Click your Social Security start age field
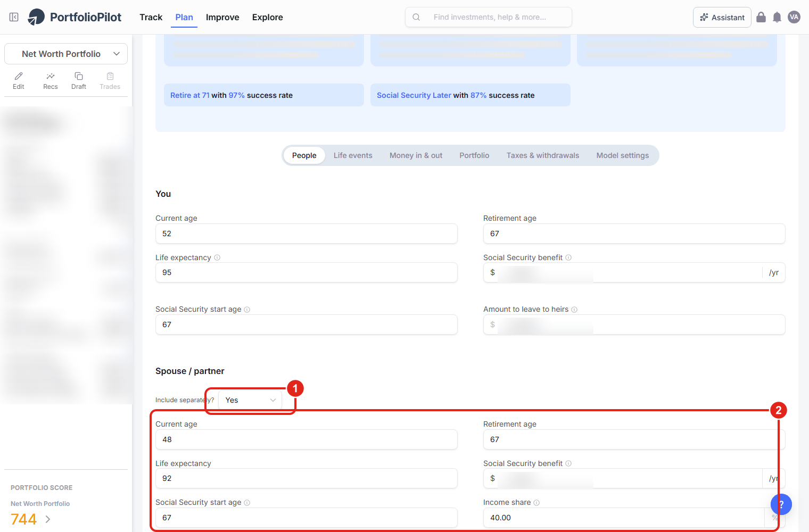This screenshot has height=532, width=809. (x=307, y=325)
